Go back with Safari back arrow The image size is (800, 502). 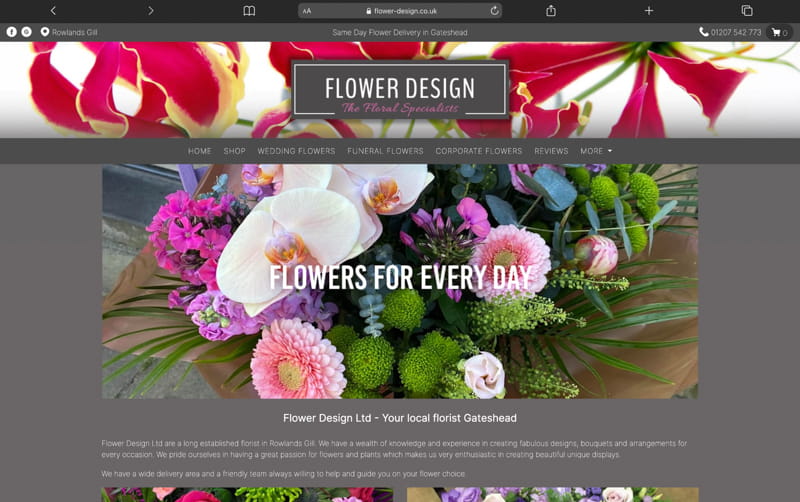point(53,11)
